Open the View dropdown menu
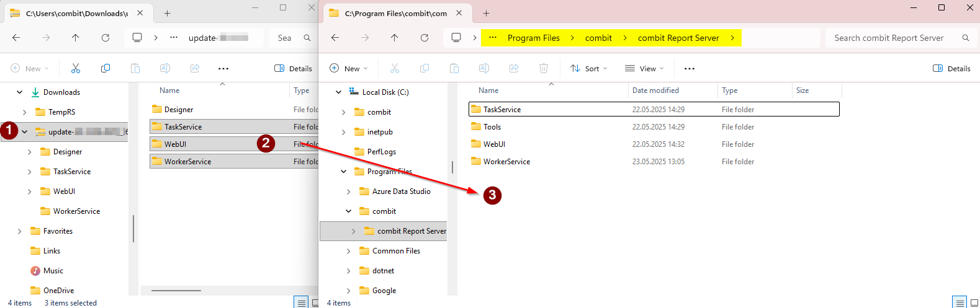The width and height of the screenshot is (980, 308). (644, 69)
